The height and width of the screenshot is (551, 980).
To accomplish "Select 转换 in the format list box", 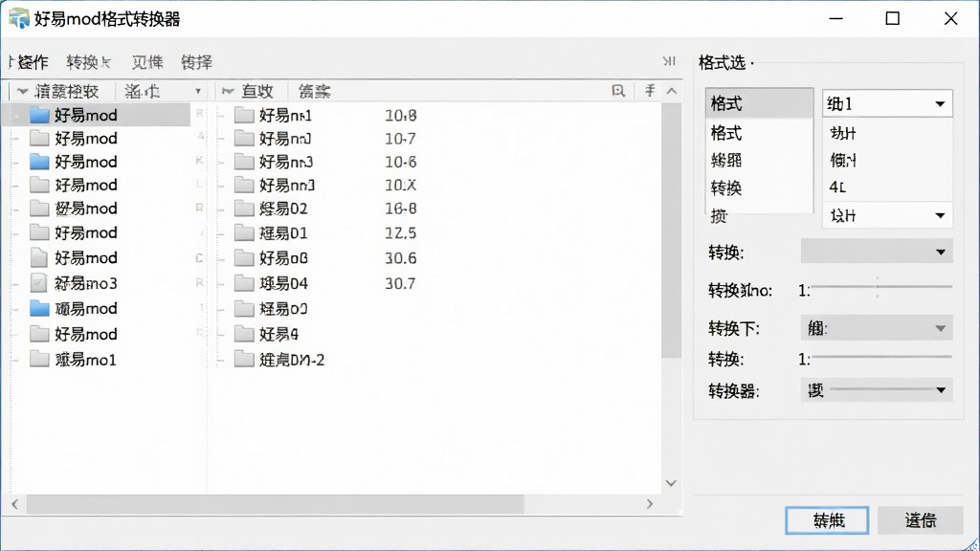I will point(726,188).
